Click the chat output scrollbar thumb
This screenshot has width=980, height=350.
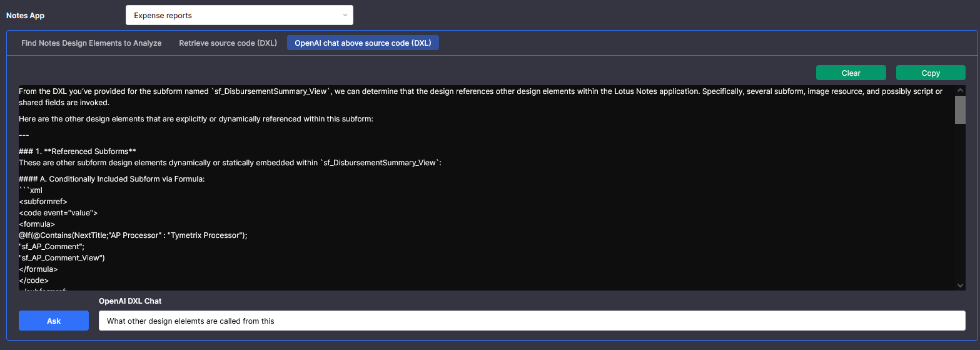960,110
